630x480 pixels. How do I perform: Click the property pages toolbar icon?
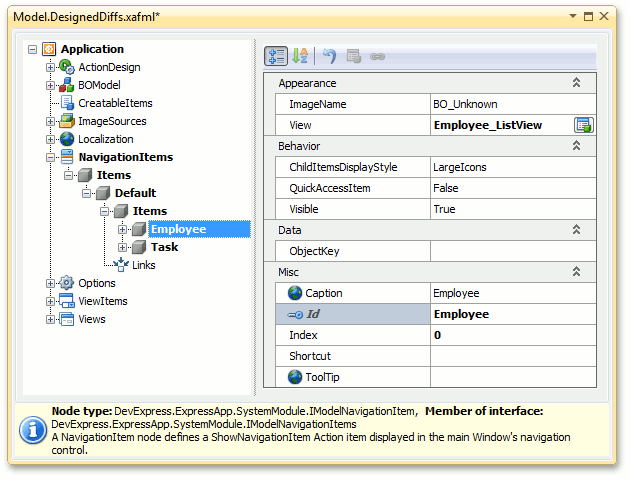coord(354,56)
